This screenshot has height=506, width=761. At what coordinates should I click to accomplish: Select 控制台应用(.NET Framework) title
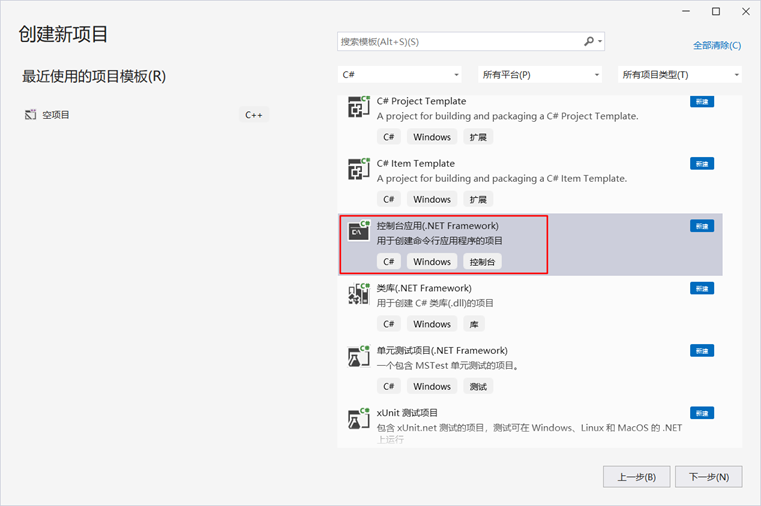pos(438,226)
